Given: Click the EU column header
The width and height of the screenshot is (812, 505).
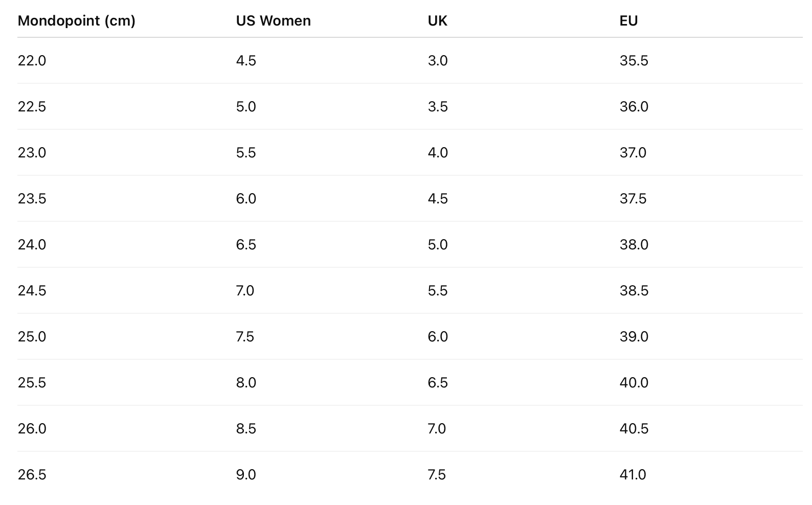Looking at the screenshot, I should pos(628,21).
